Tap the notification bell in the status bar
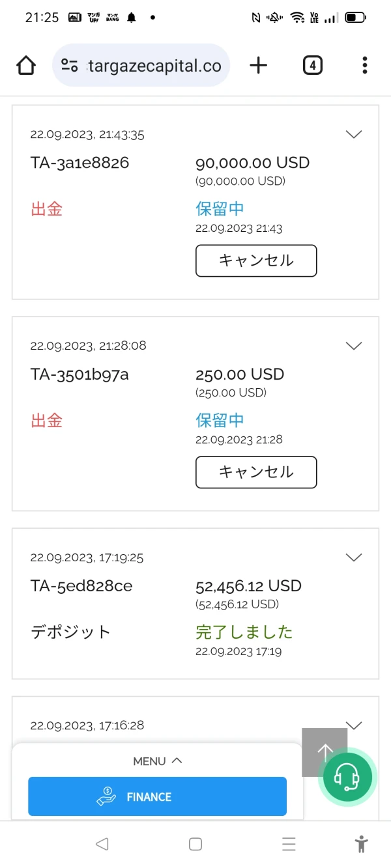This screenshot has height=868, width=391. pyautogui.click(x=130, y=17)
